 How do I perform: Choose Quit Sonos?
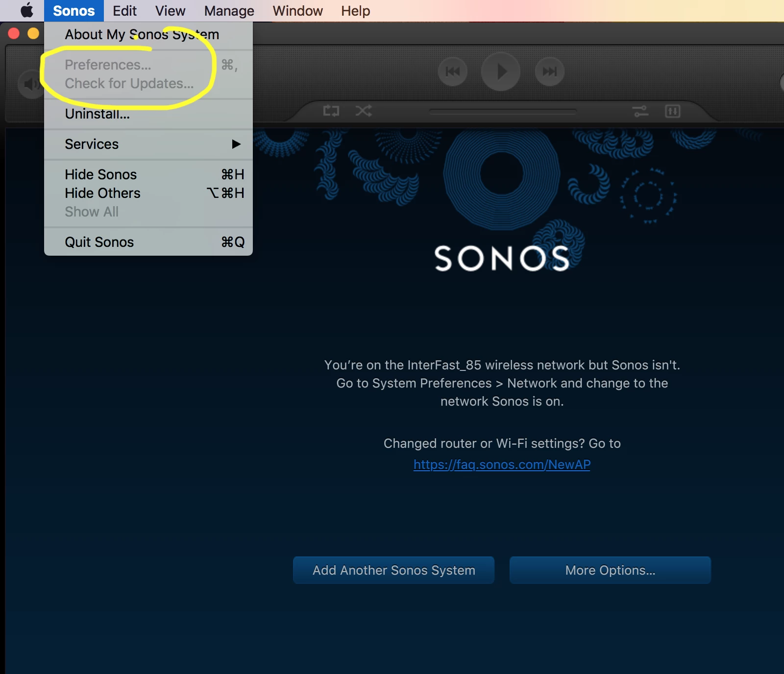(148, 242)
